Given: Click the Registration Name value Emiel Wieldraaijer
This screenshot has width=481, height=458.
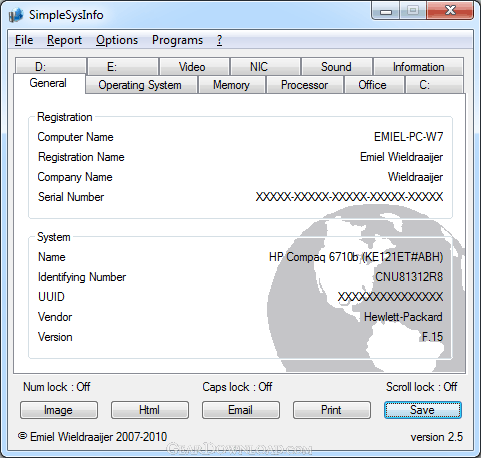Looking at the screenshot, I should (x=401, y=157).
